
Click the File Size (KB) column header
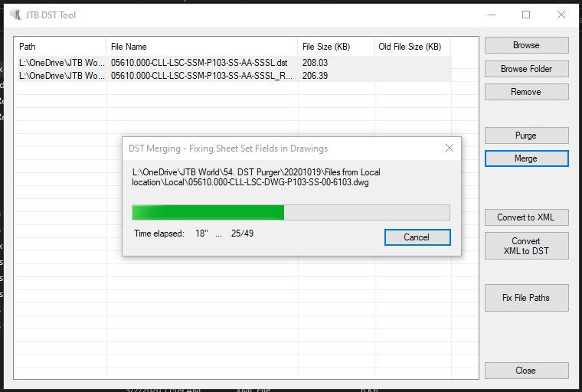(336, 47)
